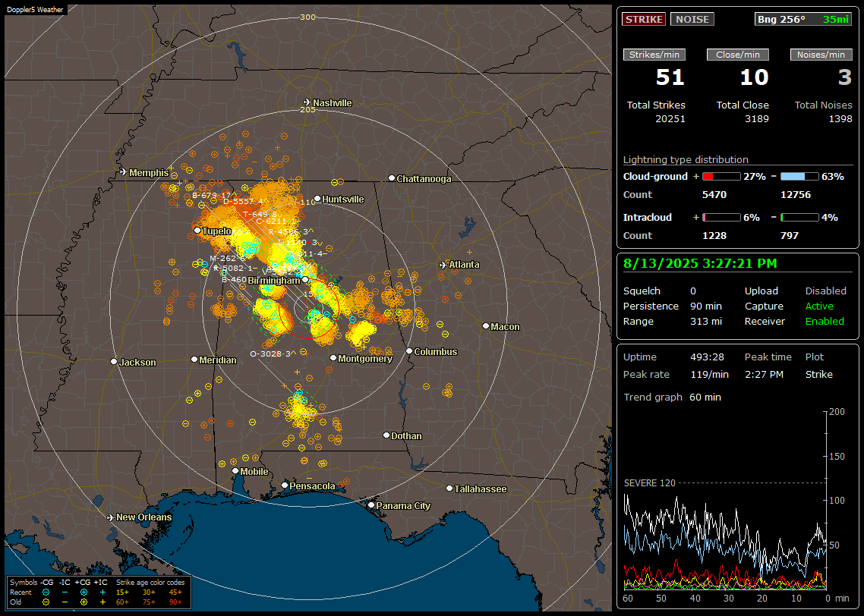Click the Total Close value 3189
This screenshot has height=616, width=864.
point(756,118)
